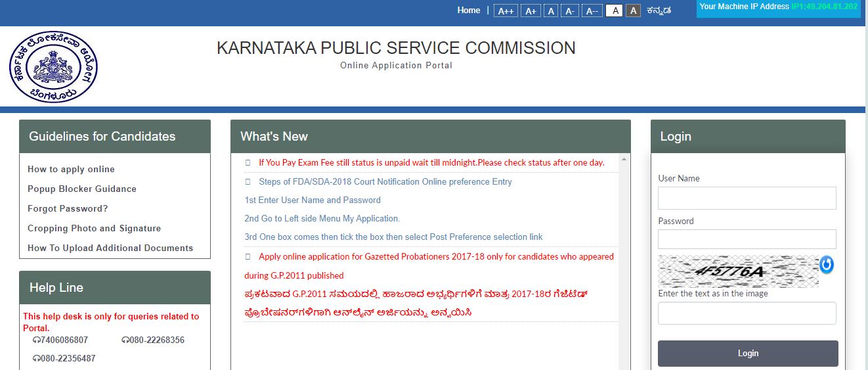Click the Karnataka Public Service Commission logo
The width and height of the screenshot is (868, 370).
click(x=53, y=68)
